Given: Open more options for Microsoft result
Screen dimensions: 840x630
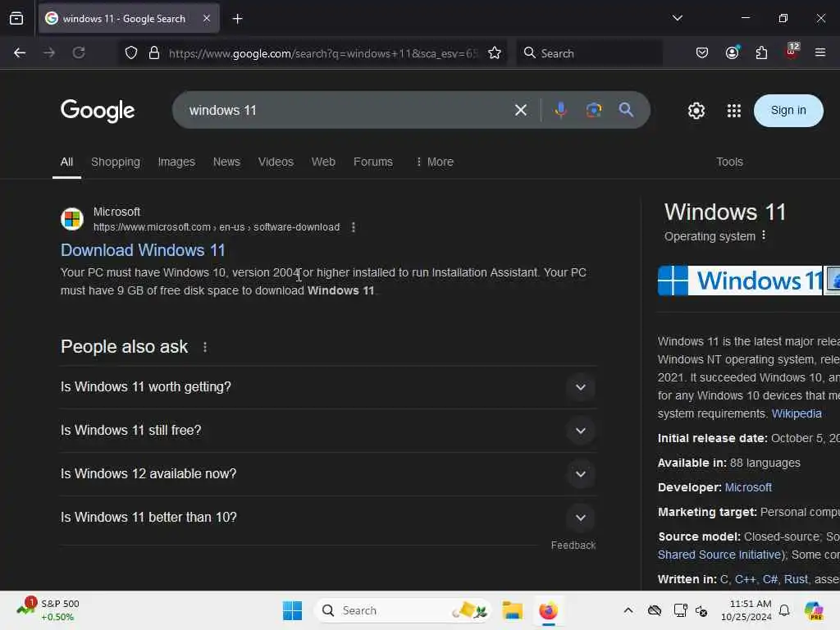Looking at the screenshot, I should 353,227.
